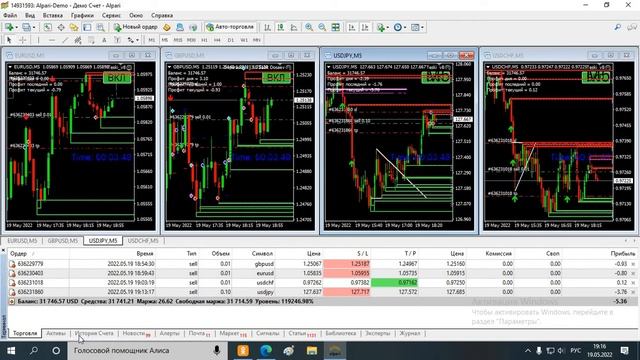This screenshot has width=640, height=360.
Task: Open the Вставка menu
Action: 53,15
